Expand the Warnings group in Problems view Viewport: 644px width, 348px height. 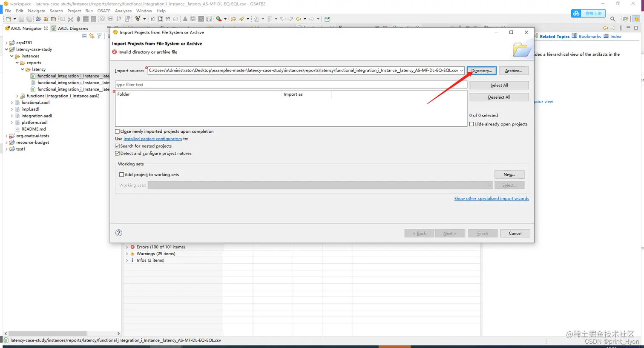pos(127,254)
